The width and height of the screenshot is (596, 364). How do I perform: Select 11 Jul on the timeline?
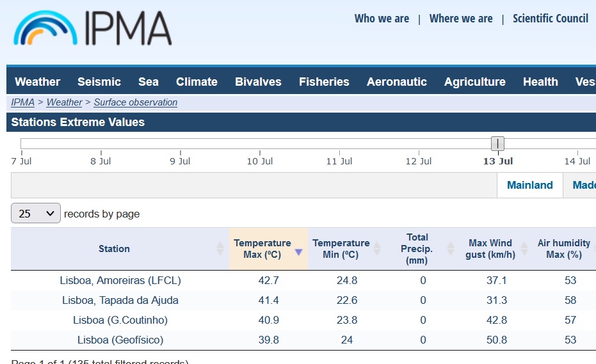coord(339,161)
